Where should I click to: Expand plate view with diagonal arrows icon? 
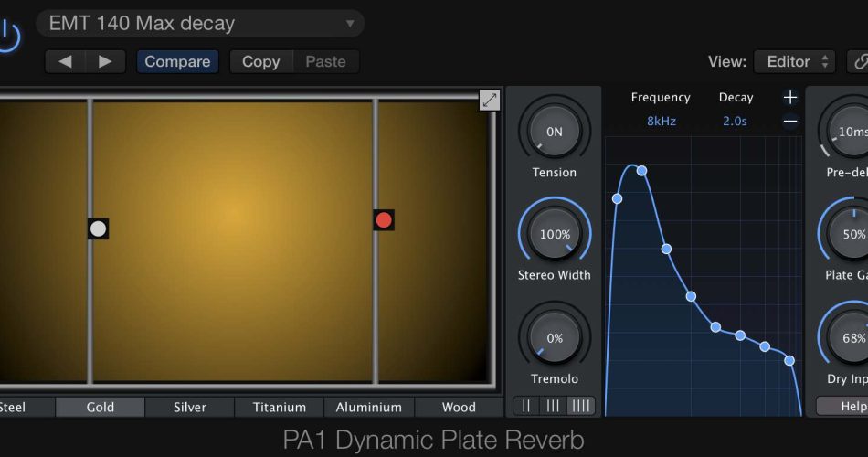pos(490,101)
